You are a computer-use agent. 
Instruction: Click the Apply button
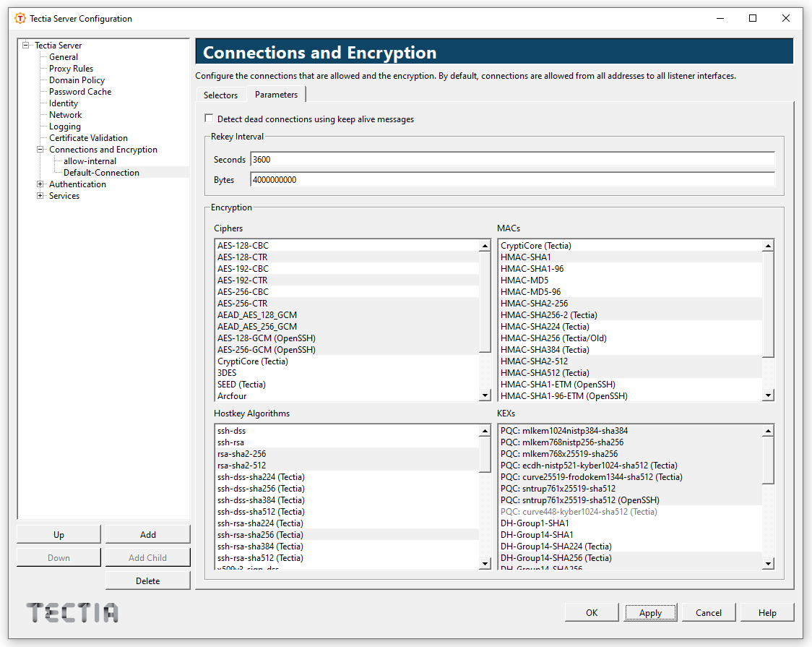tap(650, 613)
